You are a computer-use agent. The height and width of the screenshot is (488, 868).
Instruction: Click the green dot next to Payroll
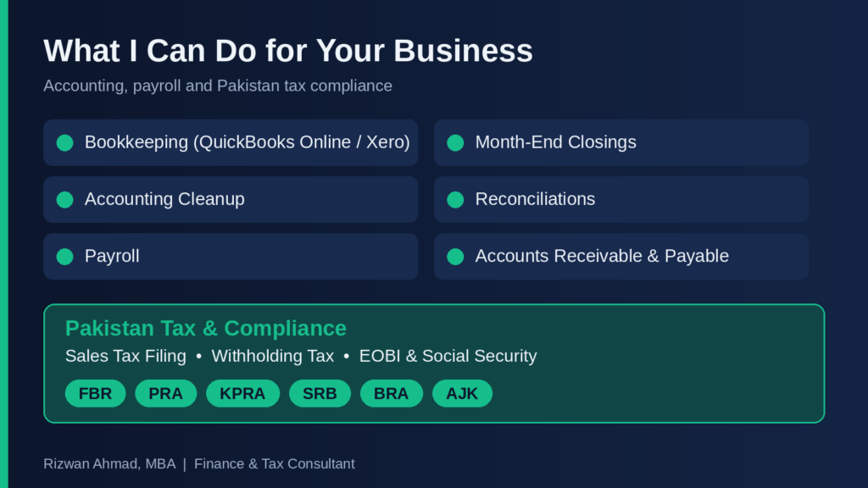point(64,257)
